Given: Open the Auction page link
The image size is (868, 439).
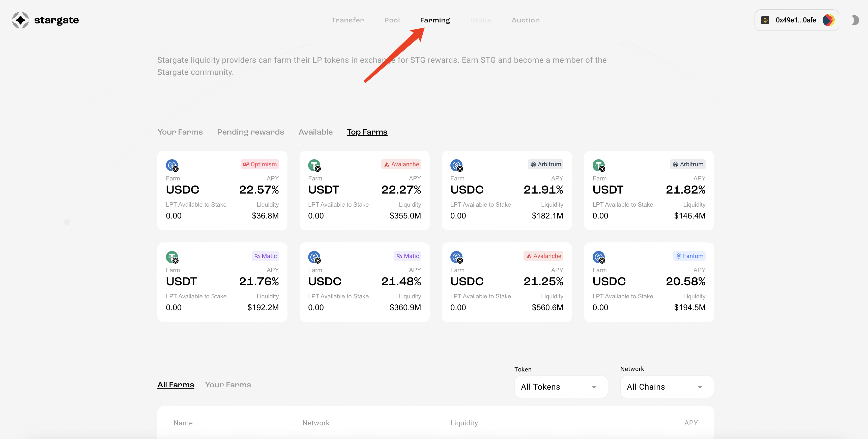Looking at the screenshot, I should 525,20.
